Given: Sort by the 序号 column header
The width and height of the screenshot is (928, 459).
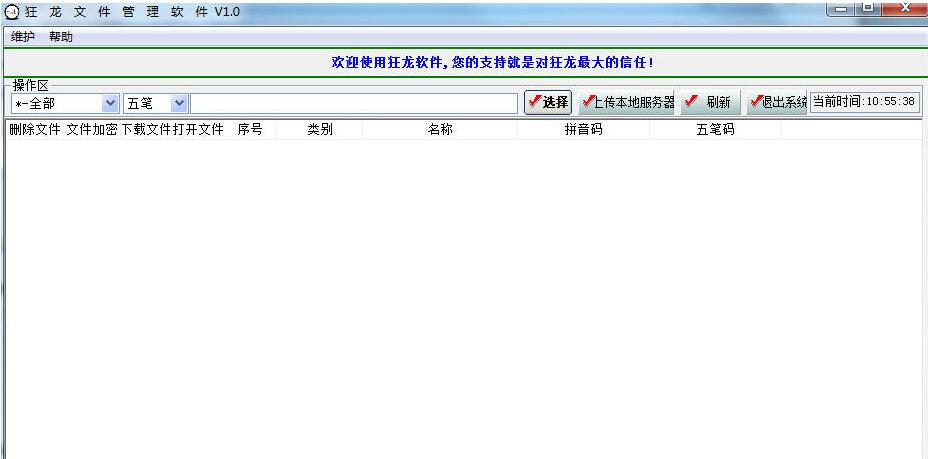Looking at the screenshot, I should coord(250,130).
